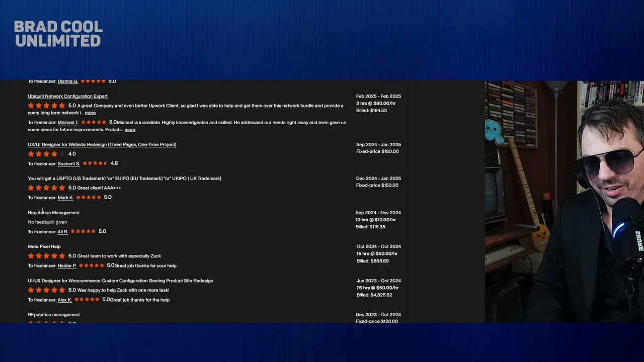The height and width of the screenshot is (362, 644).
Task: Open the "REputation management" job dated Dec 2023
Action: tap(53, 315)
